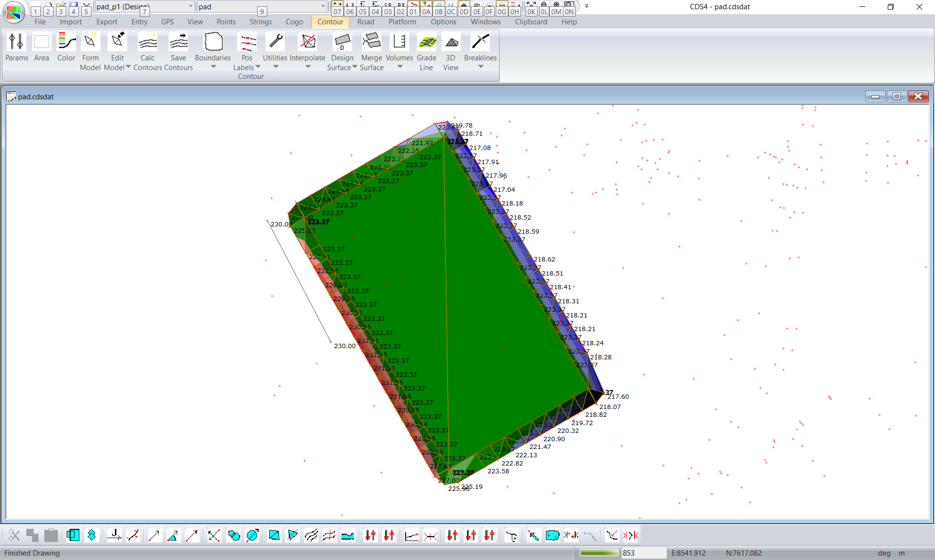Click the status bar value field showing 853
This screenshot has height=560, width=935.
click(643, 553)
